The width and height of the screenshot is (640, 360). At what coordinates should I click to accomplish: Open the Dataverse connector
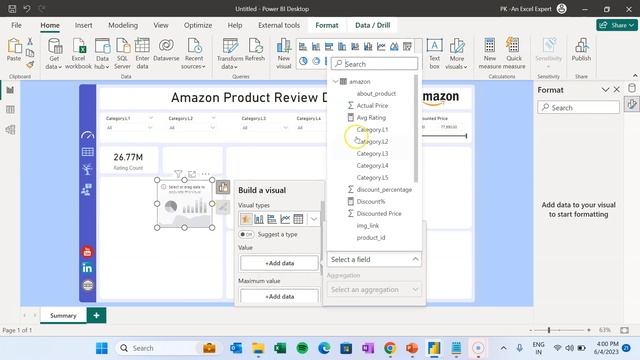pos(166,50)
